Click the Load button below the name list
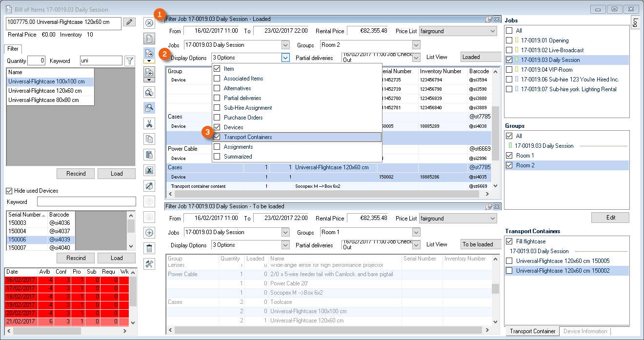644x340 pixels. (116, 174)
